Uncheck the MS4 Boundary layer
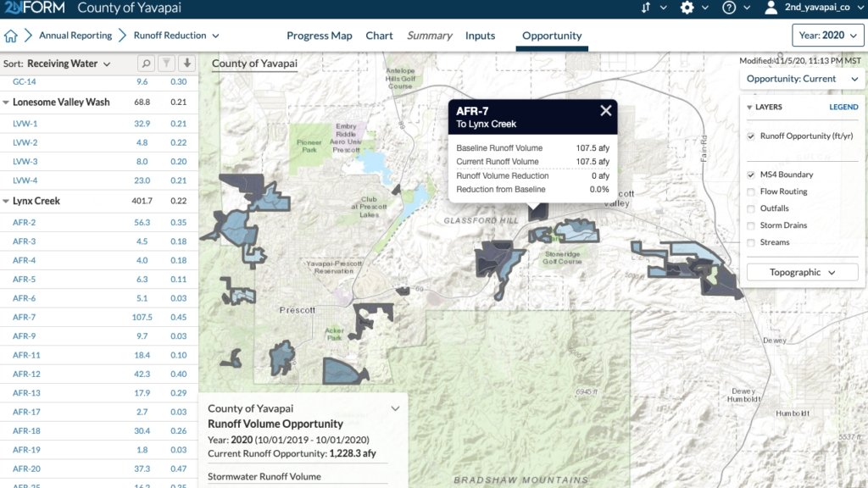868x488 pixels. (751, 175)
